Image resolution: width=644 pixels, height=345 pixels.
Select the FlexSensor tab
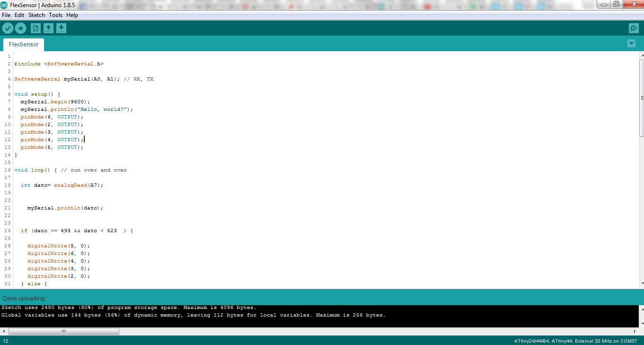[x=24, y=45]
